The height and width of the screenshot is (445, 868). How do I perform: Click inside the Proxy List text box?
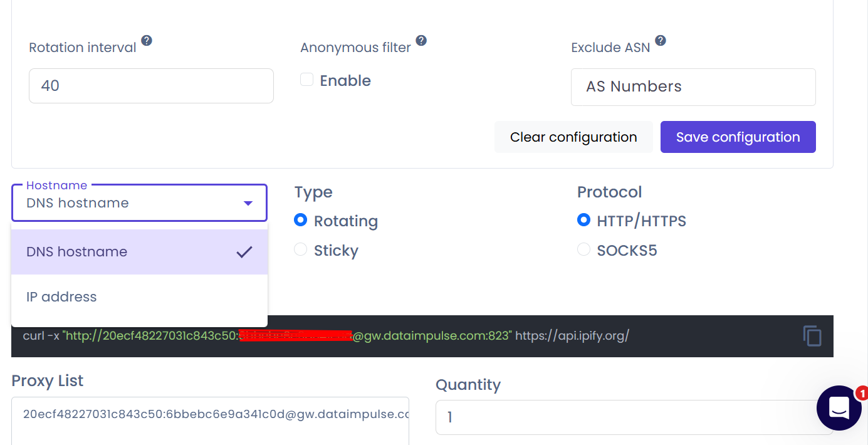[x=210, y=421]
